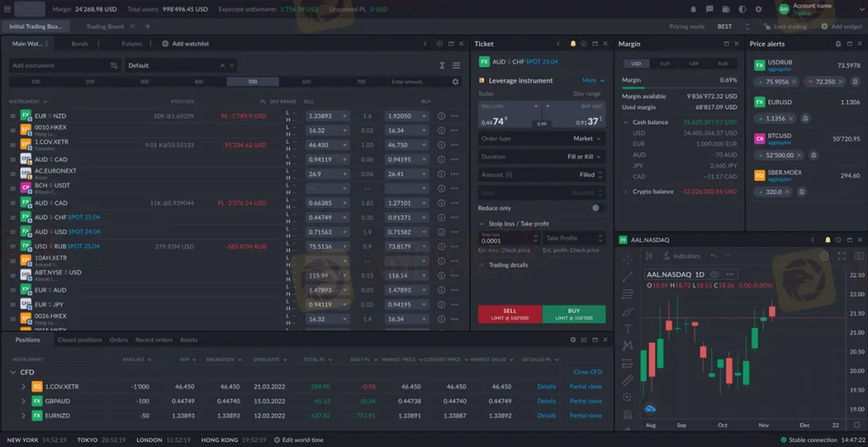The image size is (868, 447).
Task: Switch to the Closed positions tab
Action: pyautogui.click(x=79, y=340)
